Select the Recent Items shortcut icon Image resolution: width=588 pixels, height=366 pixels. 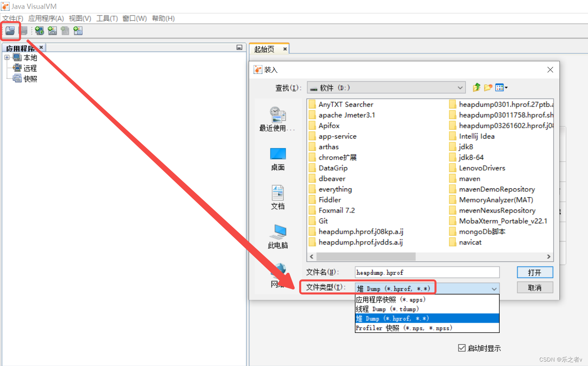277,119
